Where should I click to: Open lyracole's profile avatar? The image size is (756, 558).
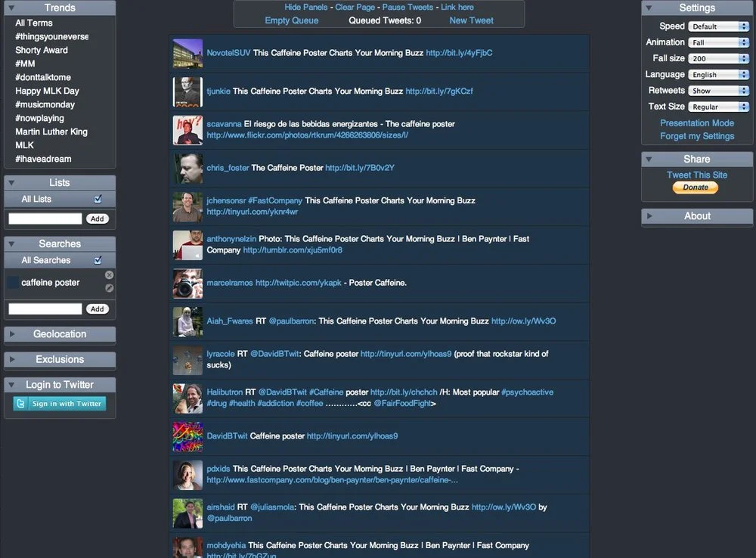[187, 360]
